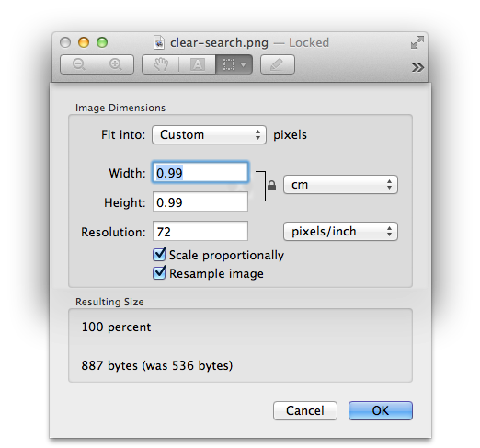Click the clear-search.png document proxy icon
The image size is (480, 448).
click(x=159, y=42)
